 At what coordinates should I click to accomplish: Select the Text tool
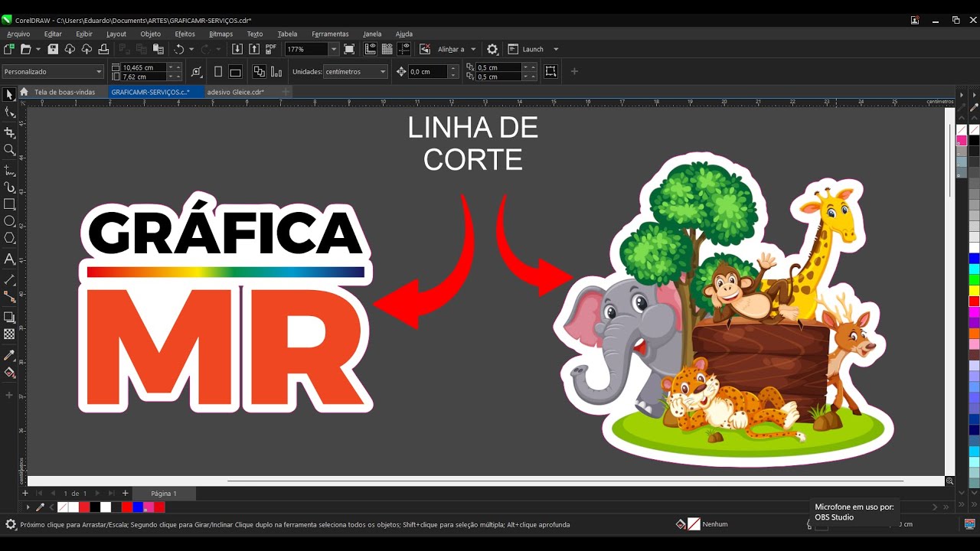tap(9, 259)
